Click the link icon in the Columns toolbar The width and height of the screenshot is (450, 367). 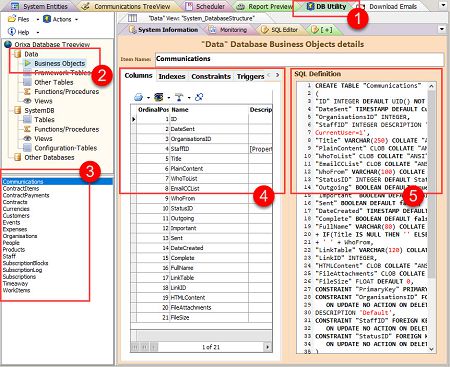199,97
